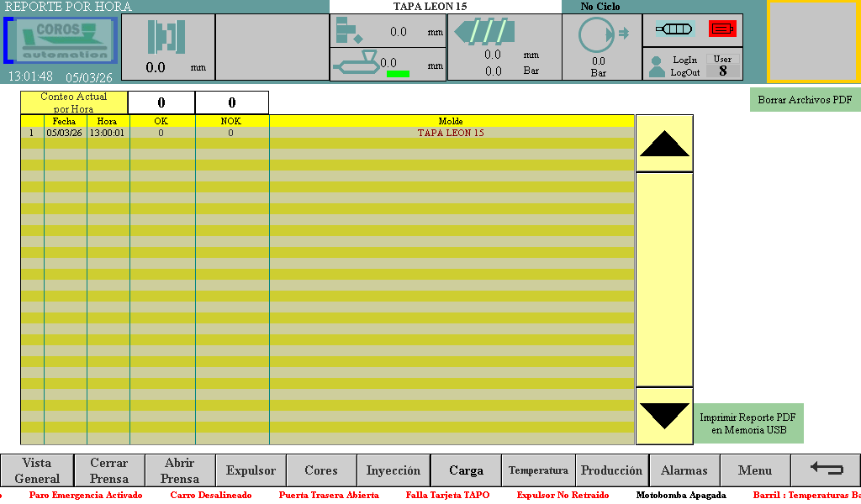
Task: Open the injection screw icon
Action: [x=482, y=32]
